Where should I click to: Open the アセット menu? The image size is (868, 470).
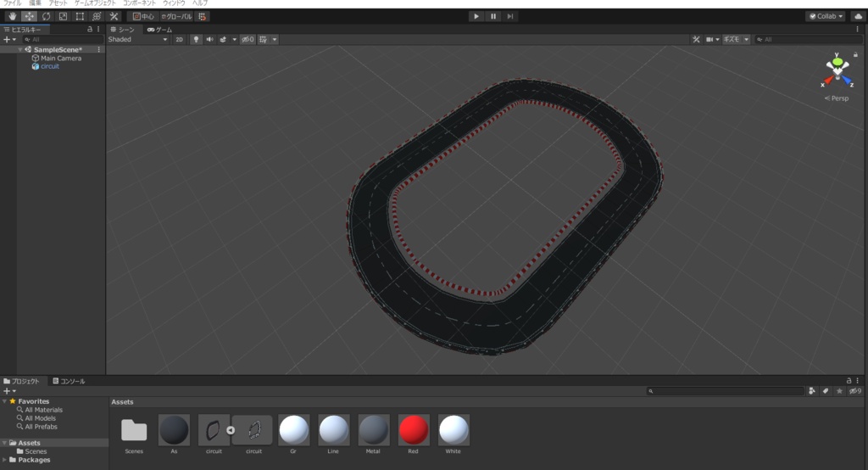(x=58, y=3)
